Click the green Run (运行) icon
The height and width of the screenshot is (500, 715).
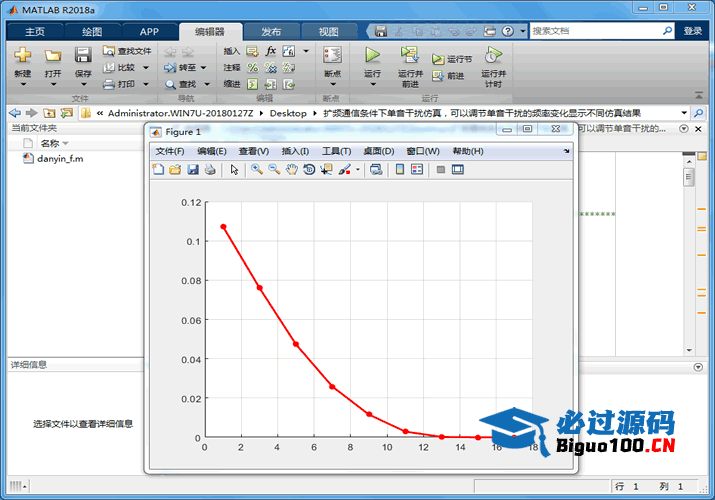(373, 55)
